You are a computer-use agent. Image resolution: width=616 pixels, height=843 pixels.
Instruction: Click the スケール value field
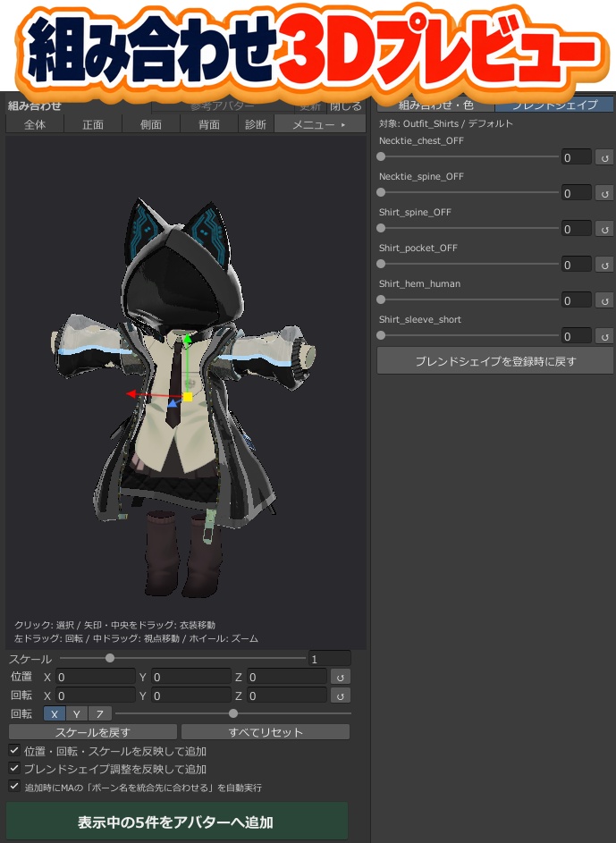point(330,659)
